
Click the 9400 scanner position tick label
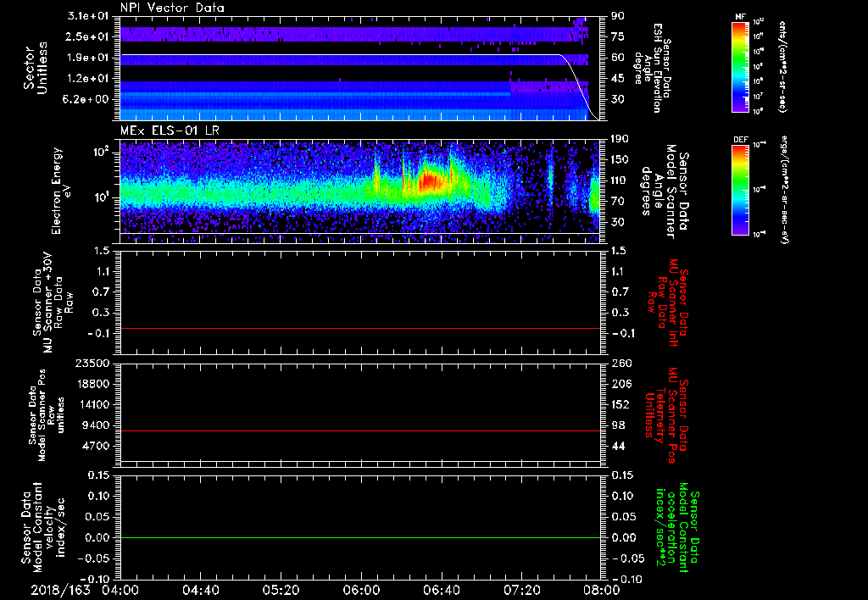pos(95,425)
